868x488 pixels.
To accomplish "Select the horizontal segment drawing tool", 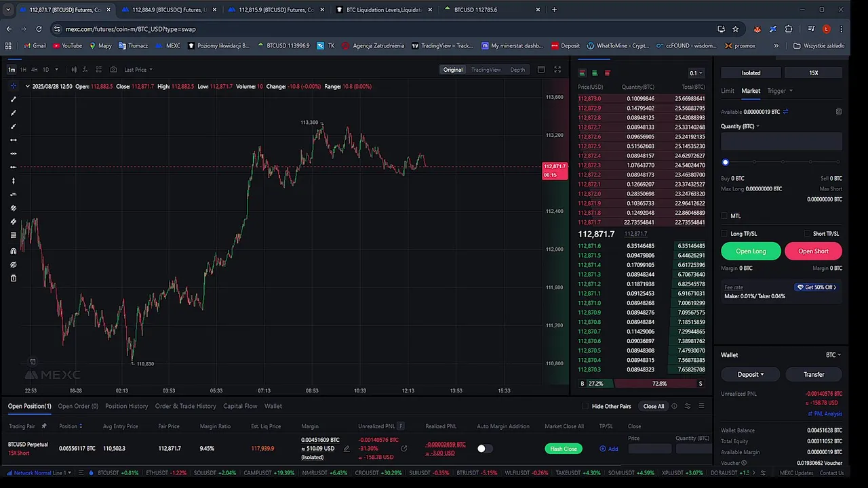I will [x=13, y=140].
